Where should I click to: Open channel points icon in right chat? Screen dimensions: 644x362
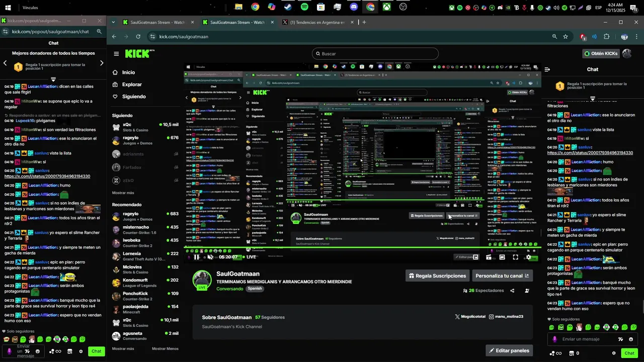pos(556,353)
